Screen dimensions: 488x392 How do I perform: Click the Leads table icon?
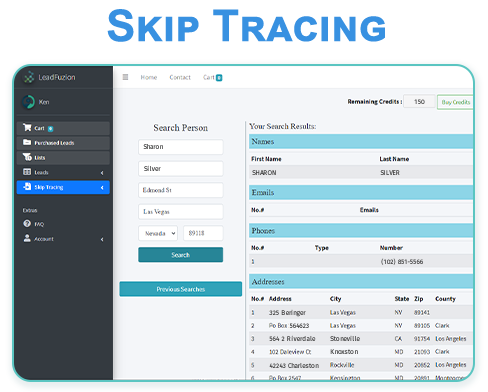[x=27, y=172]
